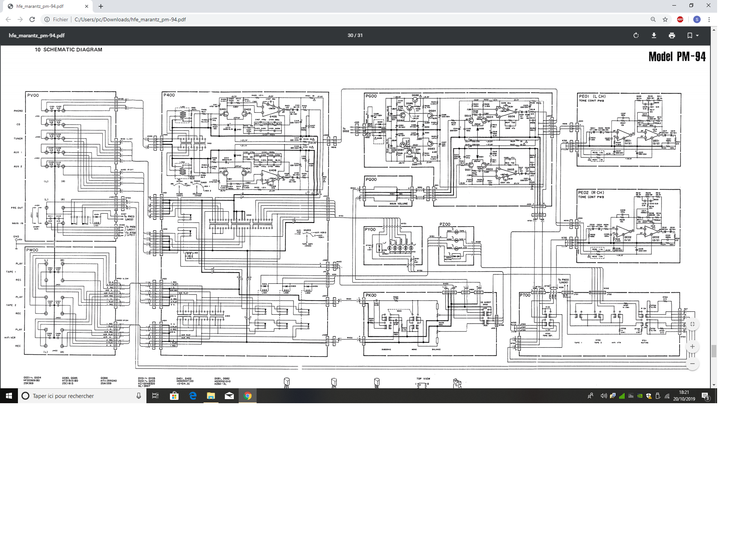Go back to the previous page
Viewport: 747px width, 560px height.
coord(8,19)
